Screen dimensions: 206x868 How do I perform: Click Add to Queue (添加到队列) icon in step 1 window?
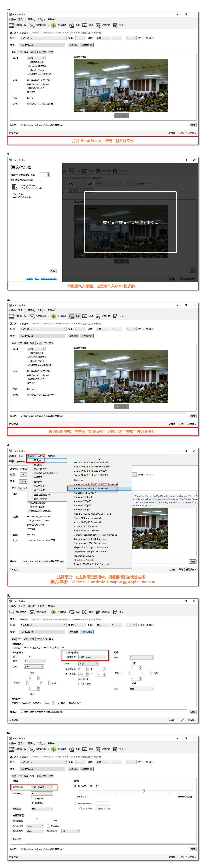pos(32,25)
